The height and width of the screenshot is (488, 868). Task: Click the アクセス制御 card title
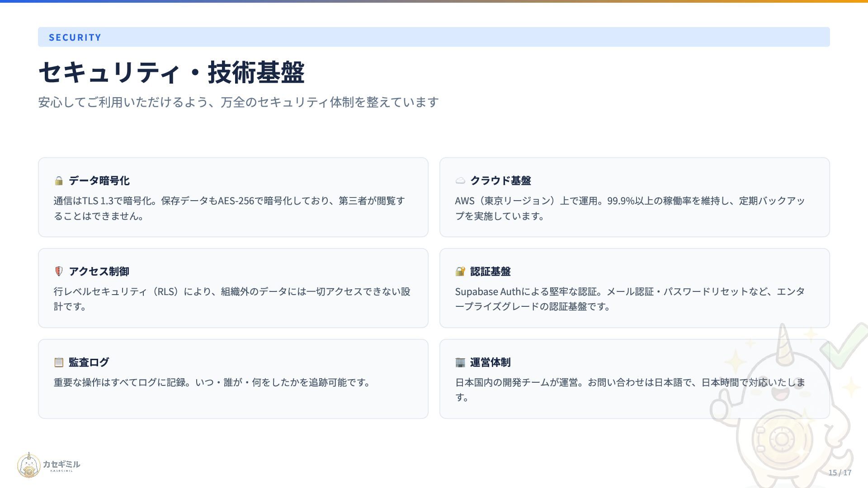(99, 272)
